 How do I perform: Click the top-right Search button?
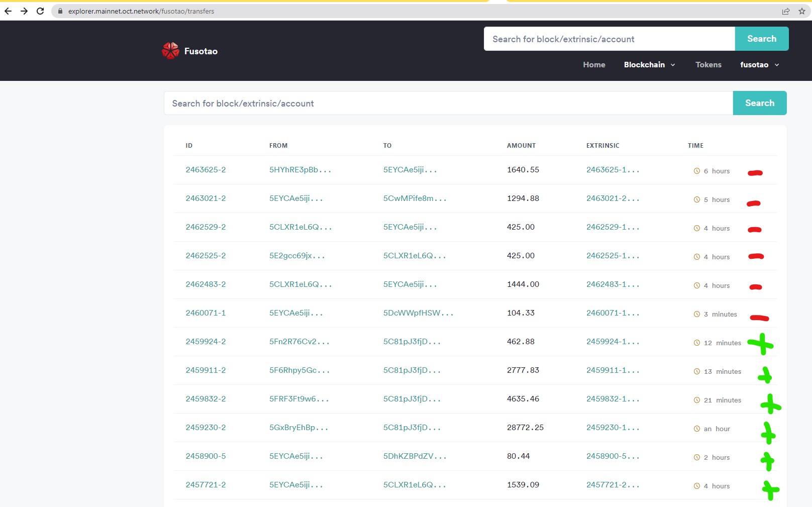pyautogui.click(x=762, y=38)
